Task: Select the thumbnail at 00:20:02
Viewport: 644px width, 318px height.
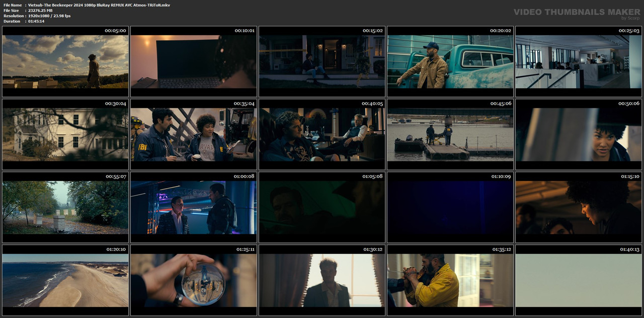Action: point(450,61)
